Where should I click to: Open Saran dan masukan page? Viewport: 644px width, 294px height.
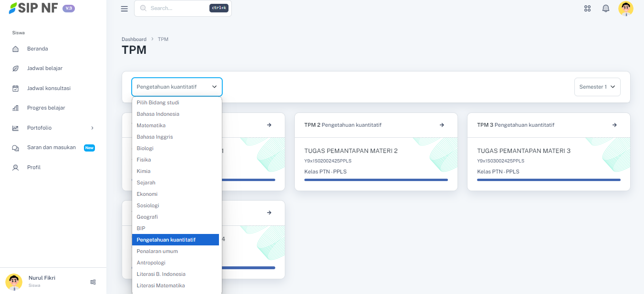coord(52,148)
